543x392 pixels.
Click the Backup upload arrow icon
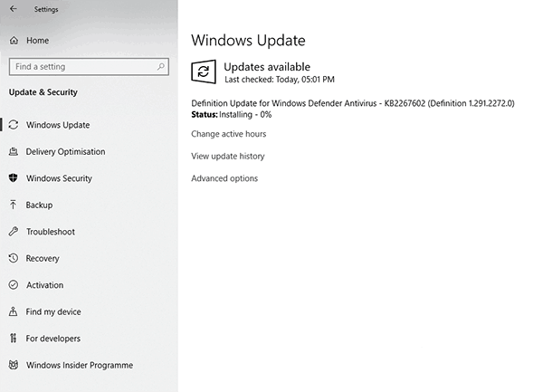coord(14,205)
